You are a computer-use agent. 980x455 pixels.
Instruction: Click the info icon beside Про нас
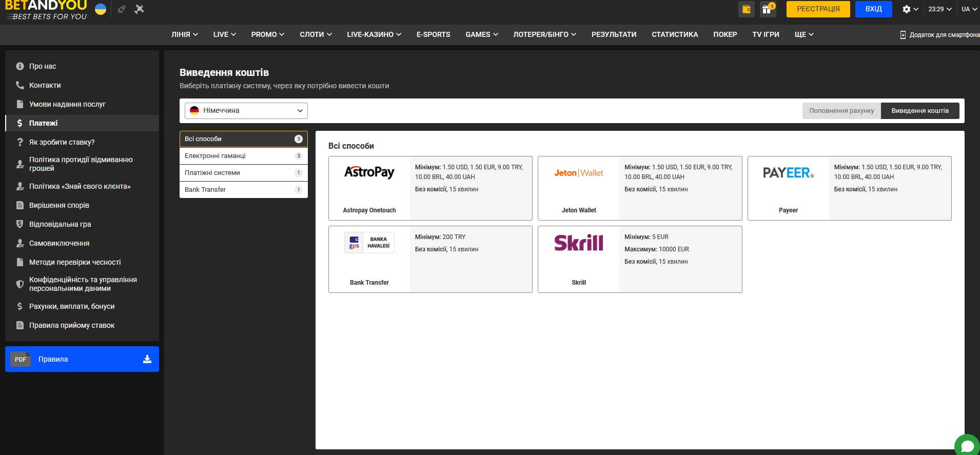coord(20,66)
